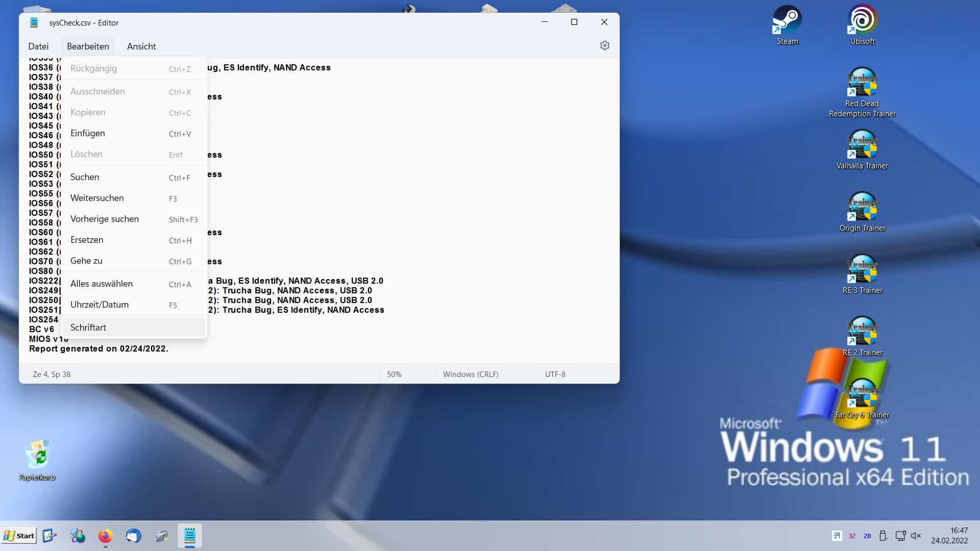
Task: Close the Bearbeiten menu
Action: [x=88, y=46]
